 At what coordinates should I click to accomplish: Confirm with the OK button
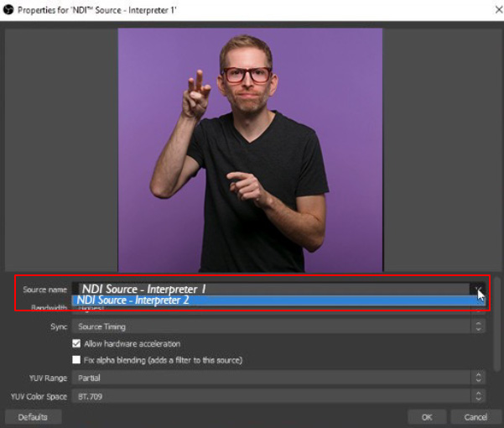pos(427,417)
